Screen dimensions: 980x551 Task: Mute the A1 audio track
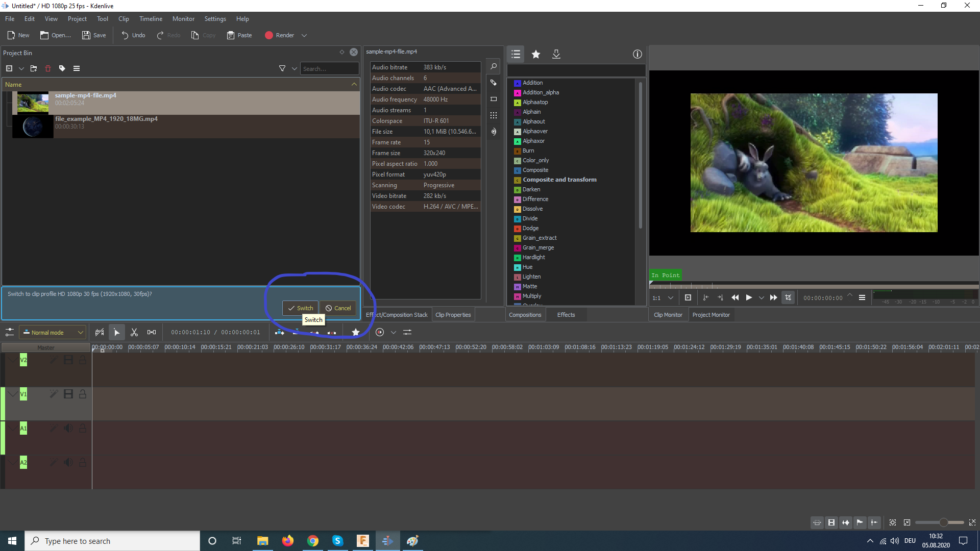pyautogui.click(x=68, y=428)
